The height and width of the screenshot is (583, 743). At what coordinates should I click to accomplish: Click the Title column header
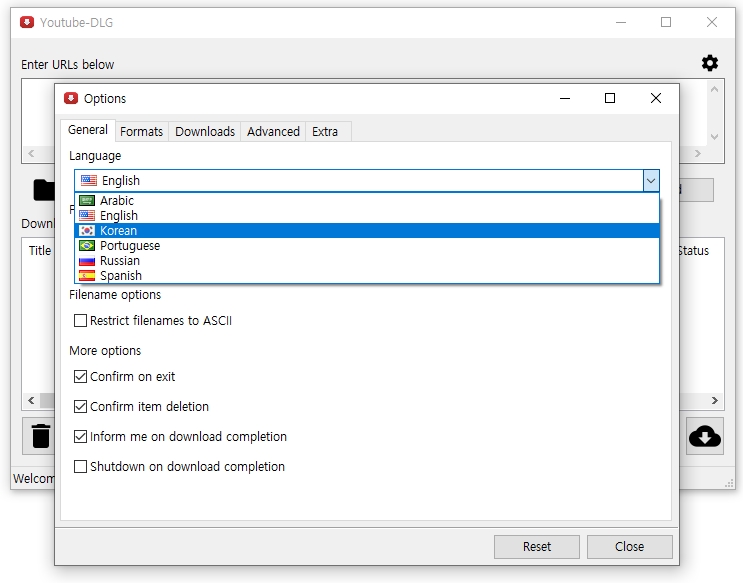click(40, 251)
